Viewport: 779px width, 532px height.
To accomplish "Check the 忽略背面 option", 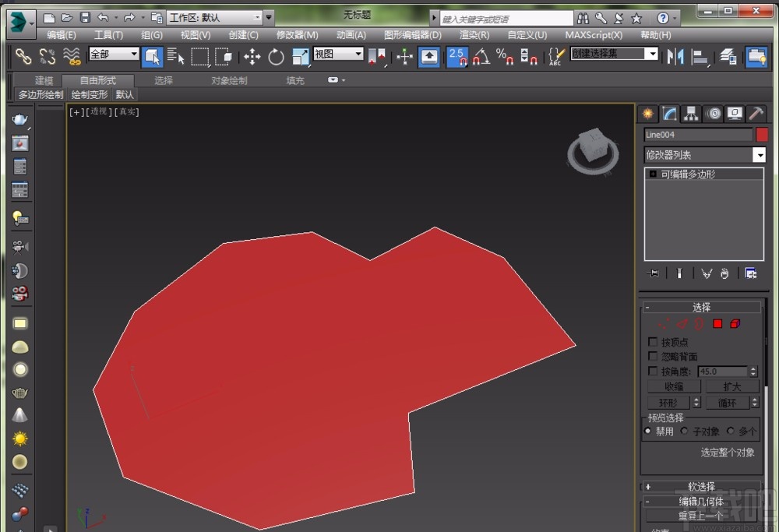I will pyautogui.click(x=652, y=356).
